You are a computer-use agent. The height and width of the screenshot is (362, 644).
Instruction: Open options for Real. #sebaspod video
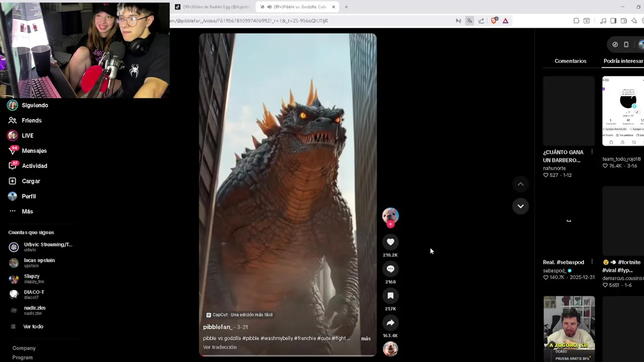pos(592,262)
